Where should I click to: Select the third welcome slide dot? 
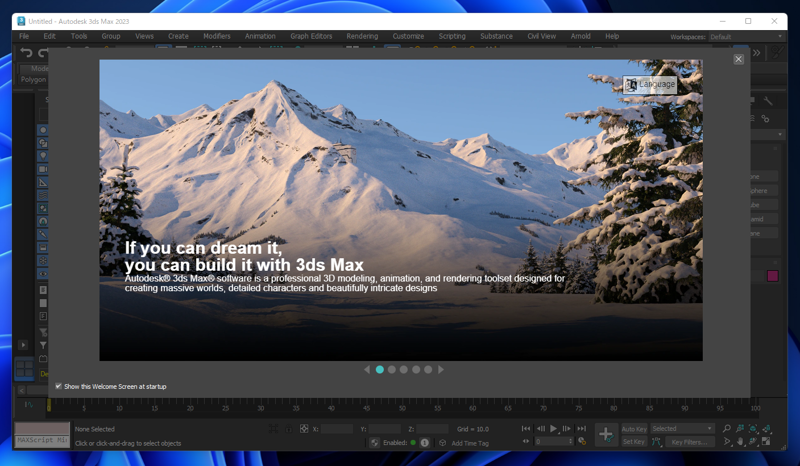(x=404, y=370)
